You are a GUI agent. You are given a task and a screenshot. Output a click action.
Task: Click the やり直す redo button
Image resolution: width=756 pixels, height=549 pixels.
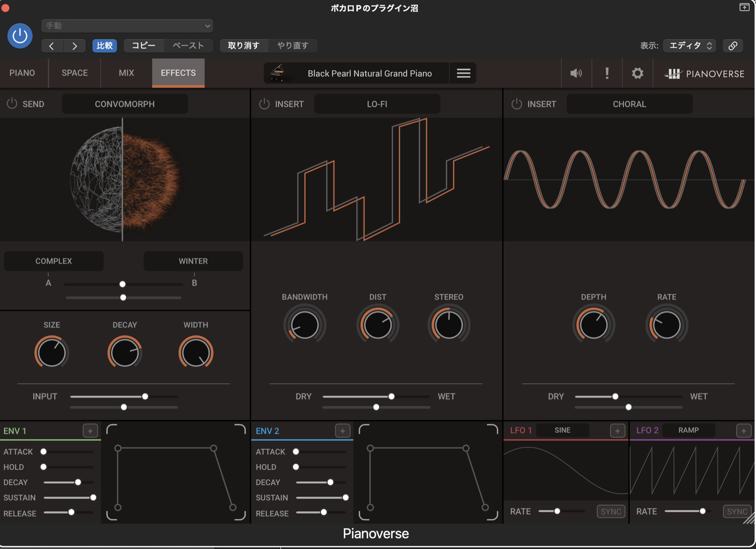(292, 46)
